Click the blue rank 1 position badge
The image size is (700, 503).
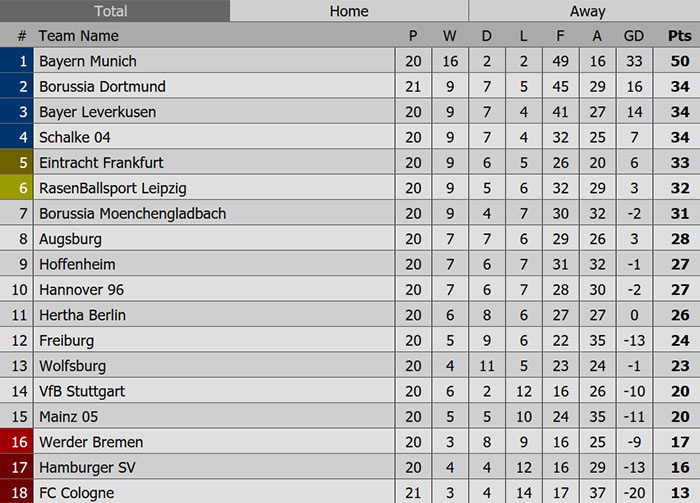click(22, 61)
